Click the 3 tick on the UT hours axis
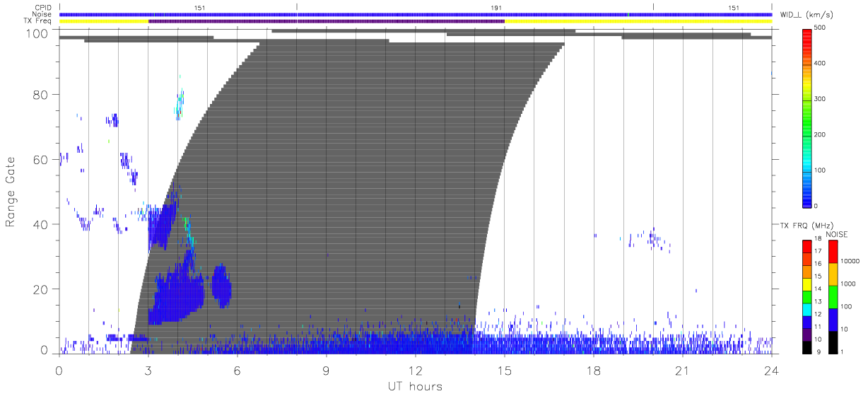 click(148, 370)
